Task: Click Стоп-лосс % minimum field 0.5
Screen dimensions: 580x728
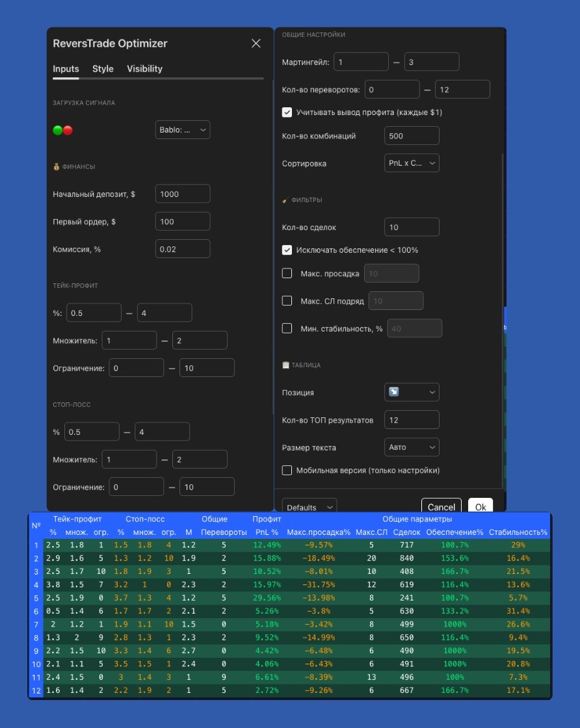Action: point(92,432)
